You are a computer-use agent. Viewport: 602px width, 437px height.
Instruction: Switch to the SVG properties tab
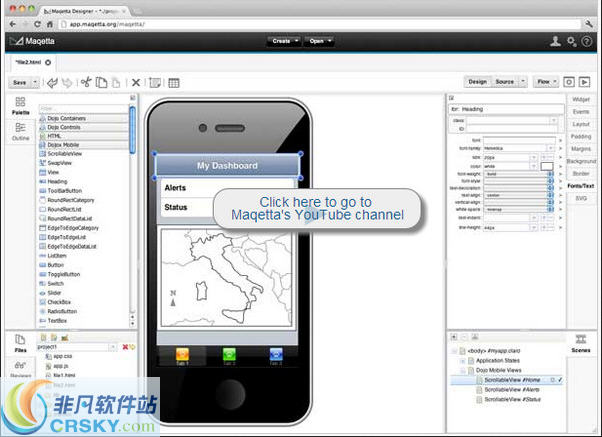(581, 198)
